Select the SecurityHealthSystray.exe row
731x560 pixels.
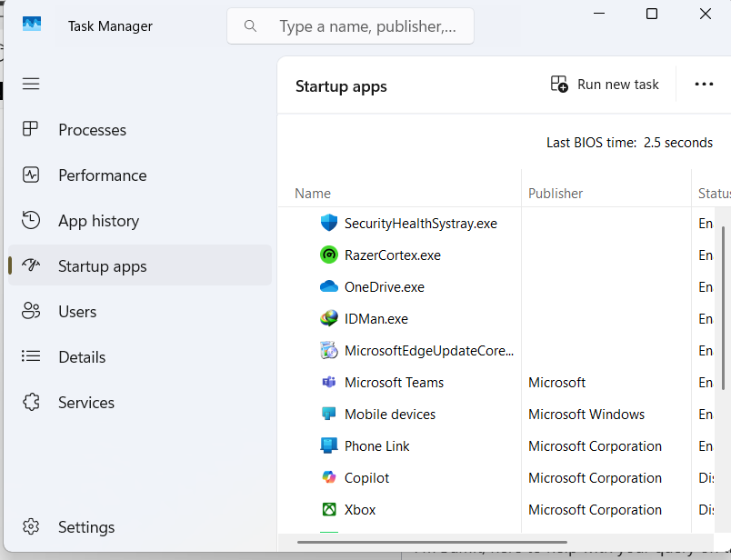[x=496, y=224]
